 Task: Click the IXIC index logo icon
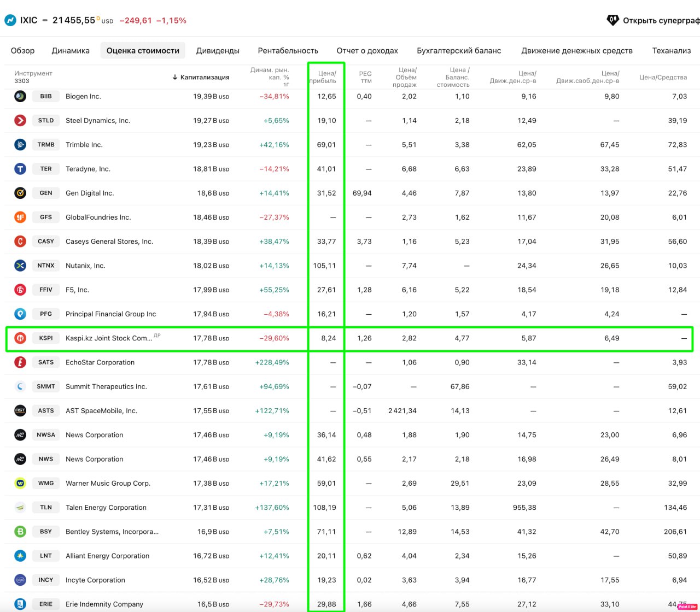pyautogui.click(x=10, y=20)
